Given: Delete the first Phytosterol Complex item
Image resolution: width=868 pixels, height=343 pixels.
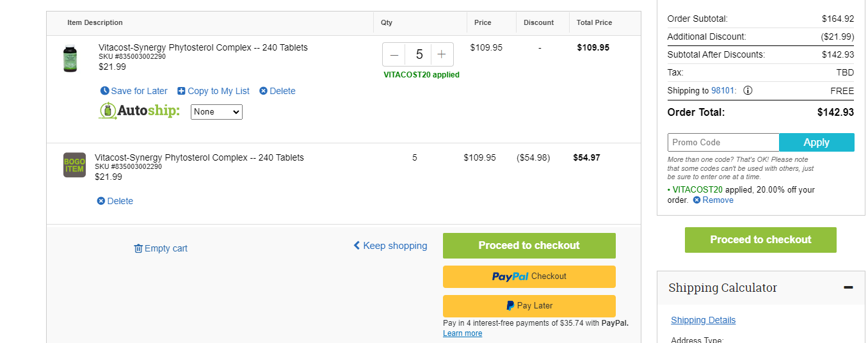Looking at the screenshot, I should point(277,91).
